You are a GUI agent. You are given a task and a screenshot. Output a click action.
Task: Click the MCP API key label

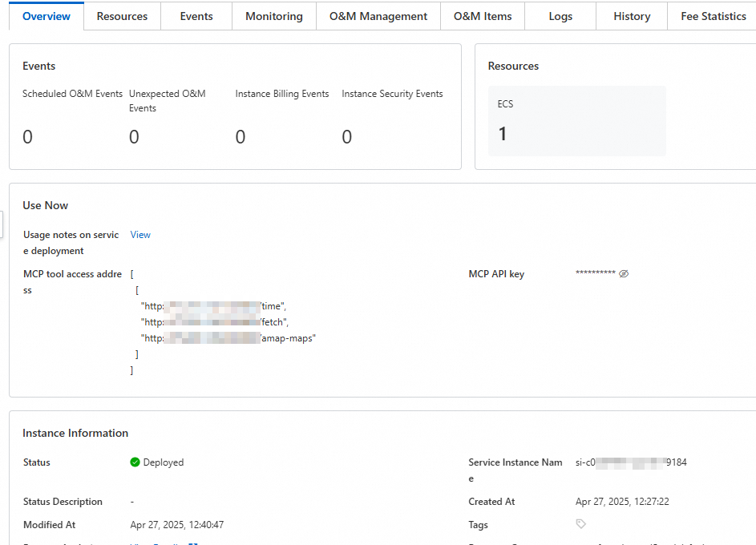(x=496, y=274)
